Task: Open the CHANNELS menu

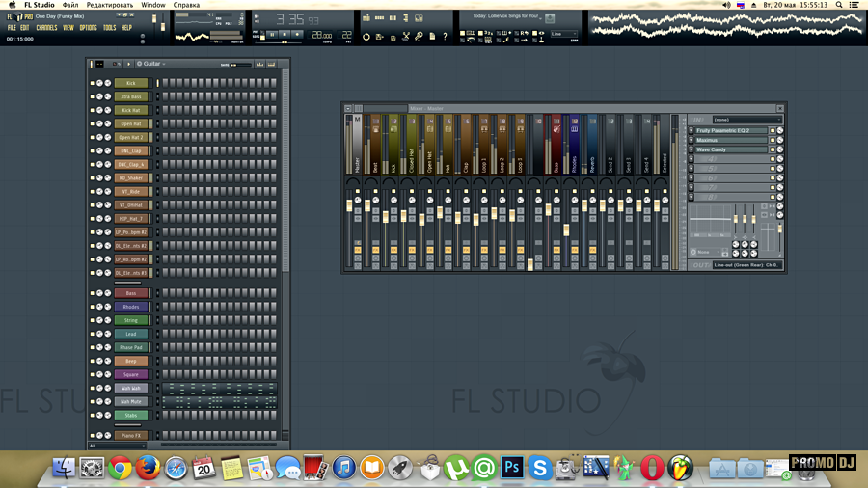Action: click(46, 28)
